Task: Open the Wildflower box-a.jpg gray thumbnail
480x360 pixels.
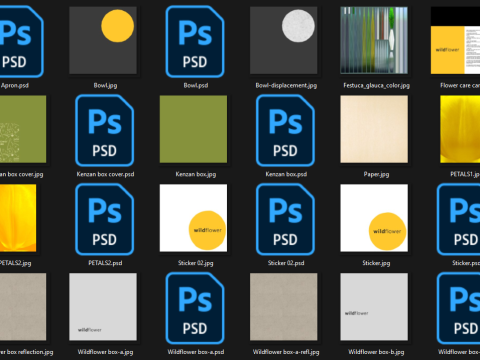Action: click(103, 307)
